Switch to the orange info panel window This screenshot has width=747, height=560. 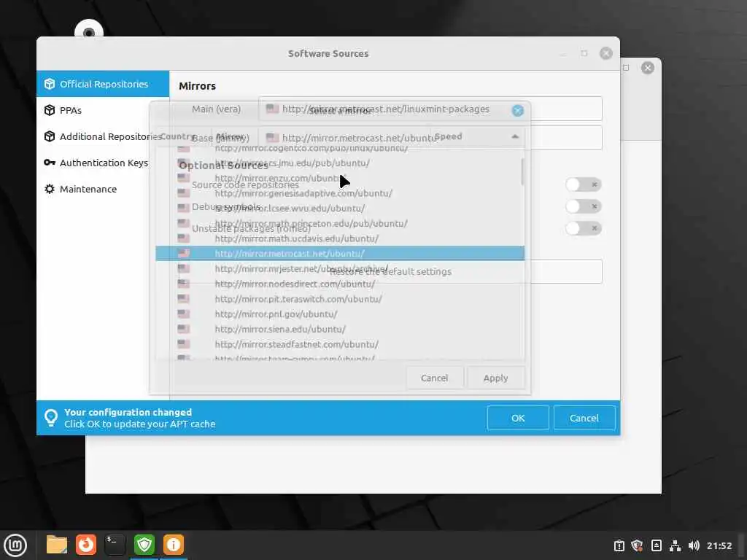click(x=174, y=545)
